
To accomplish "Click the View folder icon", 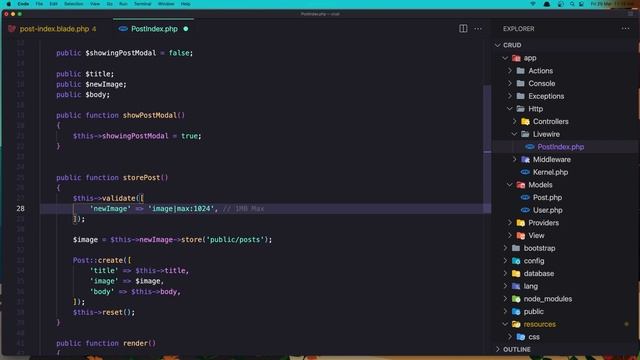I will (x=520, y=236).
